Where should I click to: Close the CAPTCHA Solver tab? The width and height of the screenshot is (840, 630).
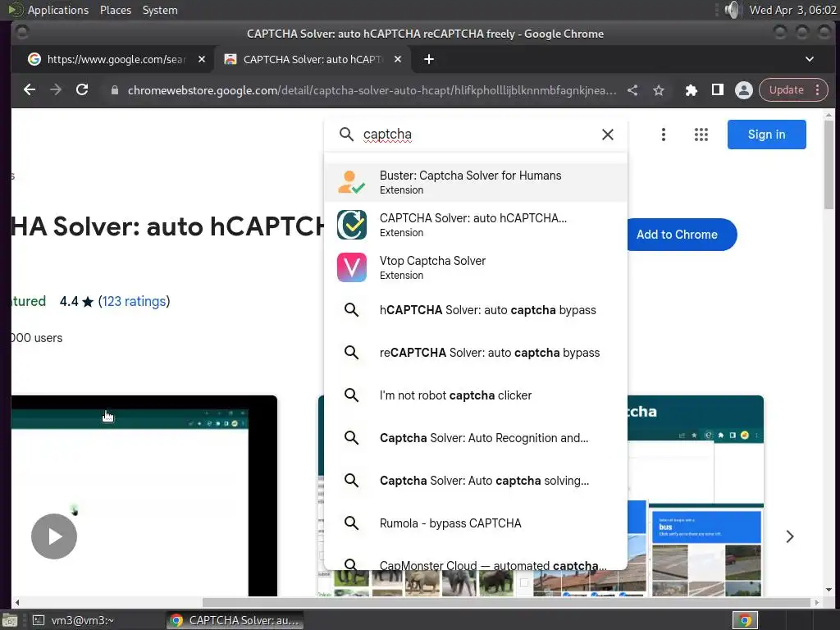coord(398,59)
